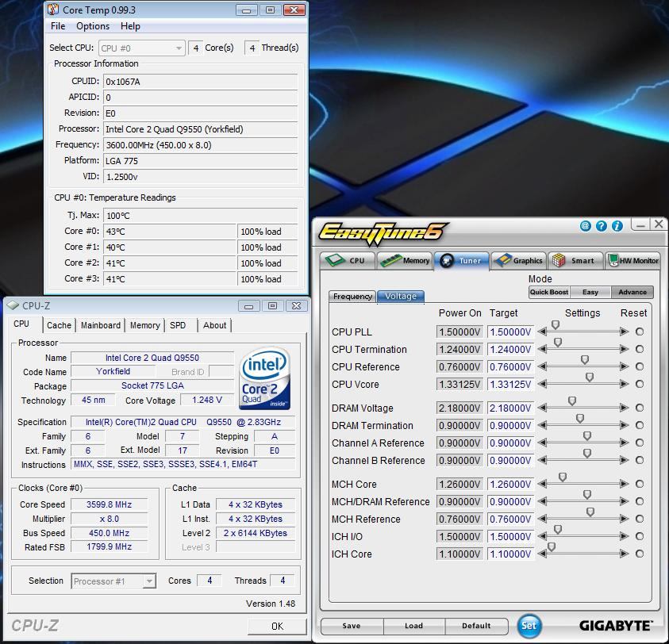Switch to EasyTune6 Graphics tab
The height and width of the screenshot is (644, 669).
tap(518, 260)
